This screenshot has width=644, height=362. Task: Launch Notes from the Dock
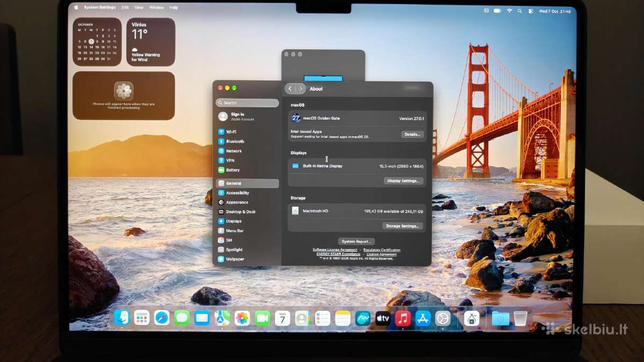click(x=343, y=318)
